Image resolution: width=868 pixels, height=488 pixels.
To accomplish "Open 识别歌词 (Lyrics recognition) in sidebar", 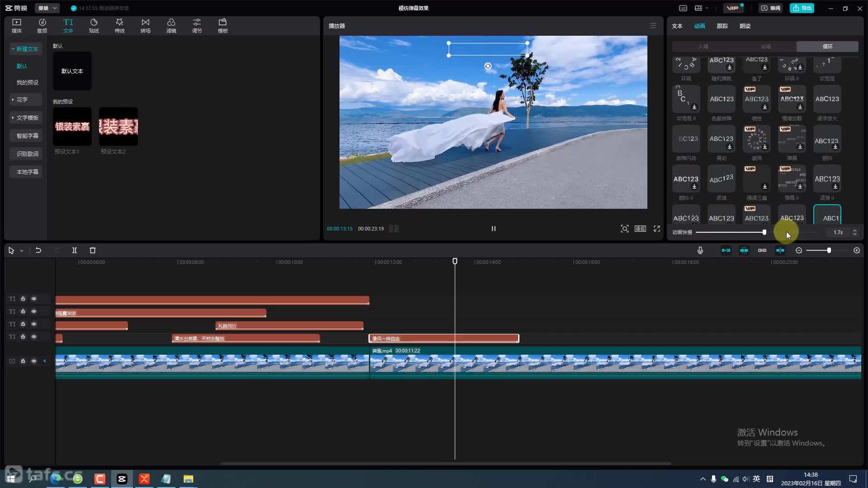I will 26,154.
